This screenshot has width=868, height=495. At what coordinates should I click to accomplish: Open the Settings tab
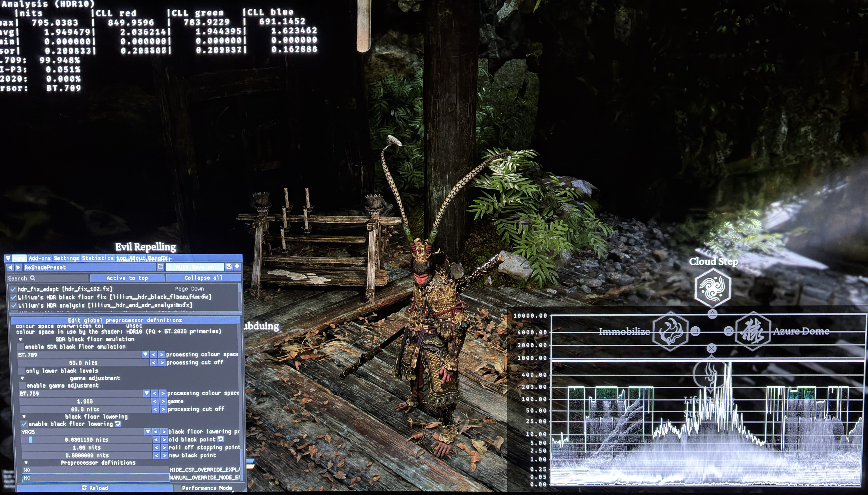(66, 258)
